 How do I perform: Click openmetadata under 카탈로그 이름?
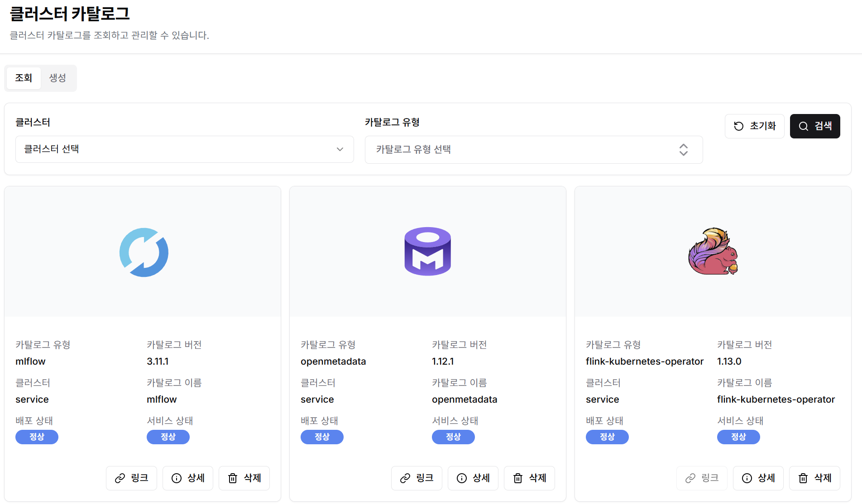click(465, 399)
